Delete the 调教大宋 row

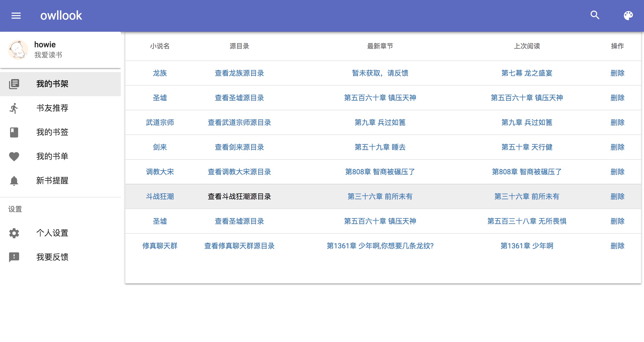pos(617,172)
